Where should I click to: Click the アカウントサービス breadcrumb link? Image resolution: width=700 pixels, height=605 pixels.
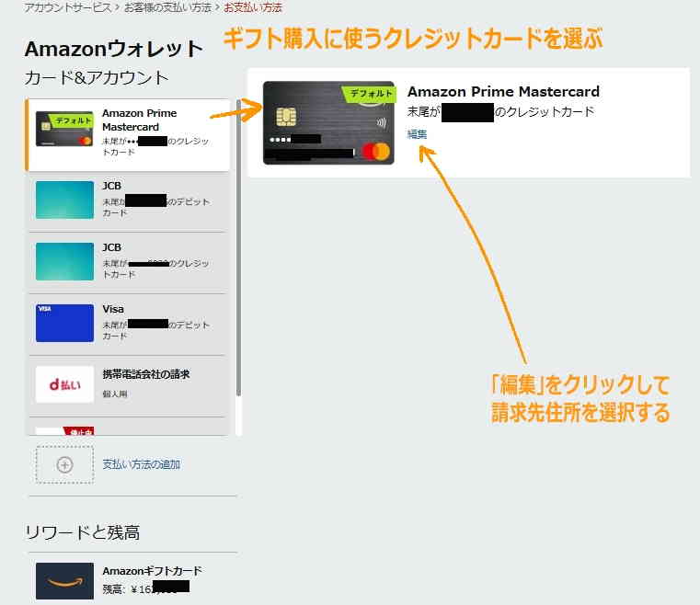tap(67, 7)
